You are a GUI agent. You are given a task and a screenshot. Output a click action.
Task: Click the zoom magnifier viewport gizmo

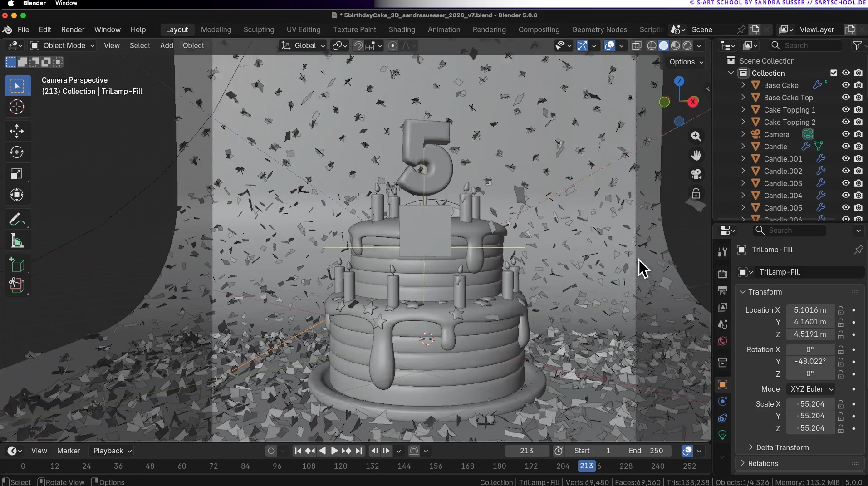[x=696, y=136]
